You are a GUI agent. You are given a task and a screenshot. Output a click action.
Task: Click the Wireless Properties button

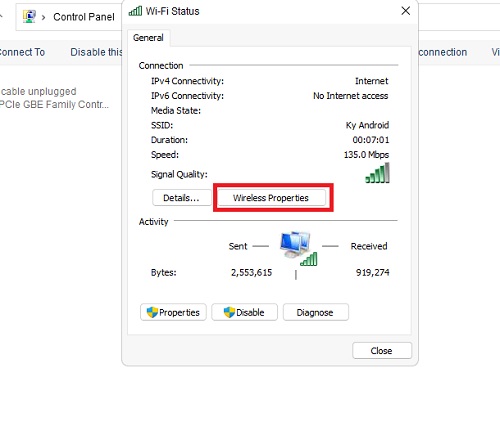click(x=271, y=198)
